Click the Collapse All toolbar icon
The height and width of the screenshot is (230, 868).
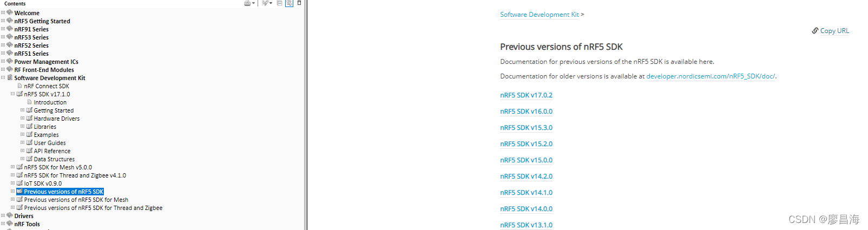coord(280,3)
